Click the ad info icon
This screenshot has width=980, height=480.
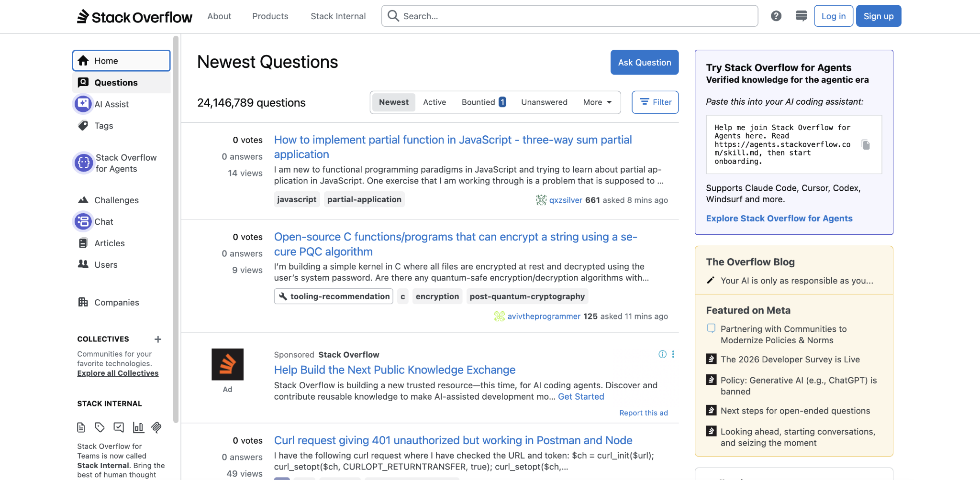[x=662, y=354]
